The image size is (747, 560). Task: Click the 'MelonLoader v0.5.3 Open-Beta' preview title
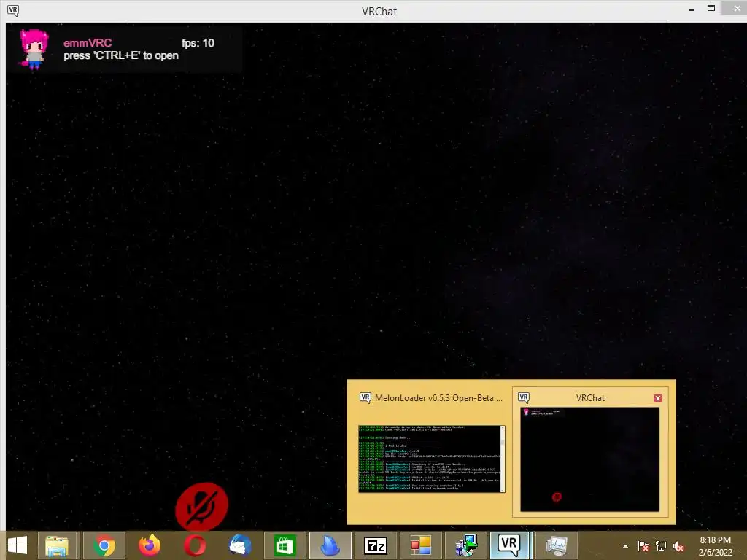[x=438, y=398]
